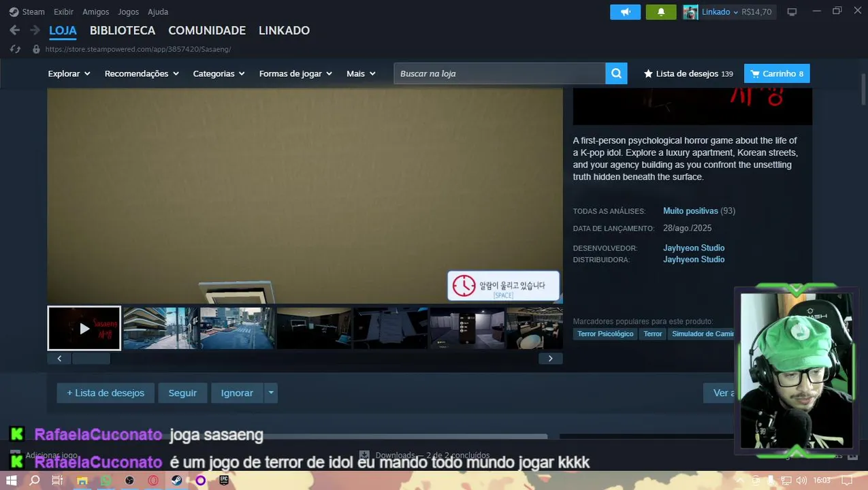Open distributor Jayhyeon Studio link
Viewport: 868px width, 490px height.
point(694,259)
